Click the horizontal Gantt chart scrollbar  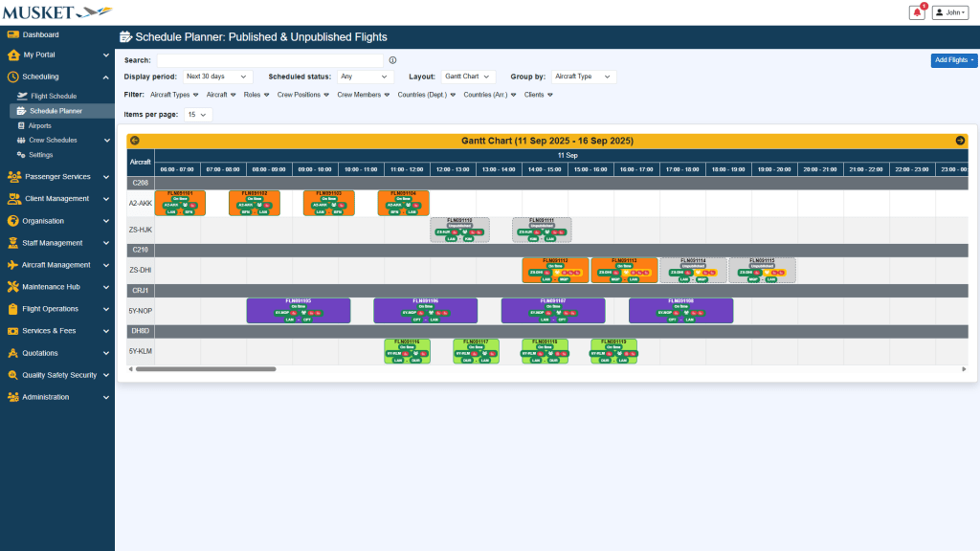[205, 368]
